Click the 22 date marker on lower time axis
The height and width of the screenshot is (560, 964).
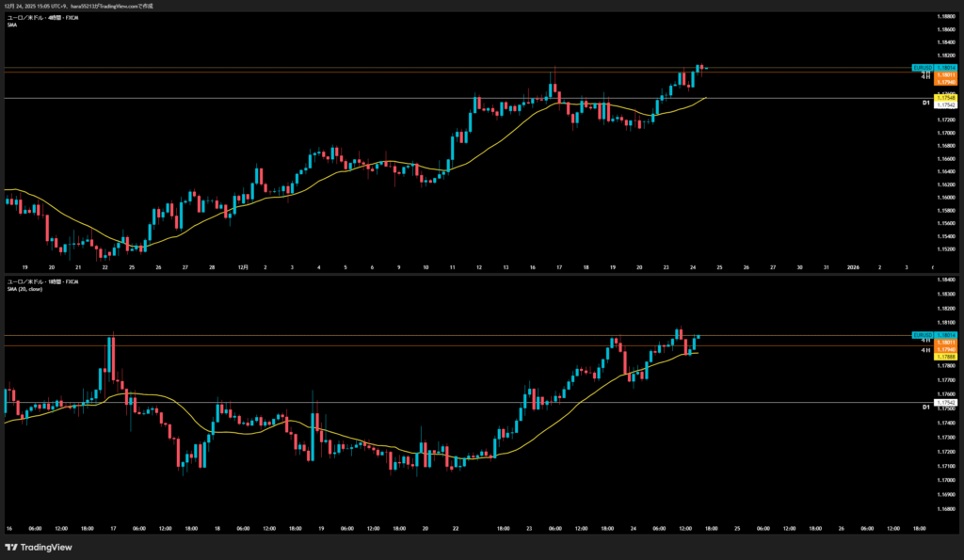coord(456,528)
